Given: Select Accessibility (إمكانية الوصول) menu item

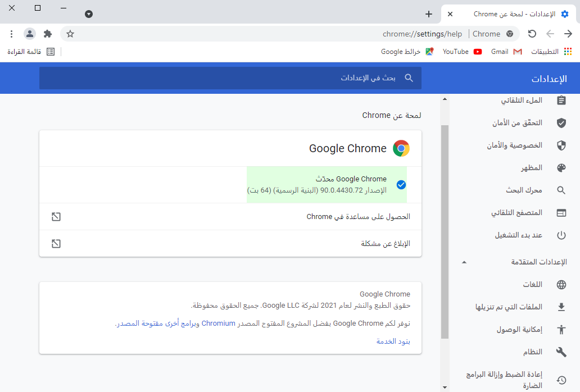Looking at the screenshot, I should pyautogui.click(x=519, y=330).
